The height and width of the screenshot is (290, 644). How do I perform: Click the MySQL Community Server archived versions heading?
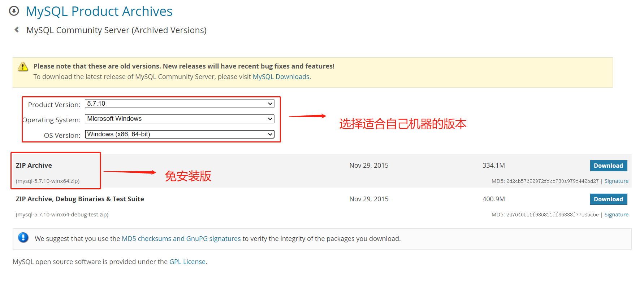coord(116,30)
